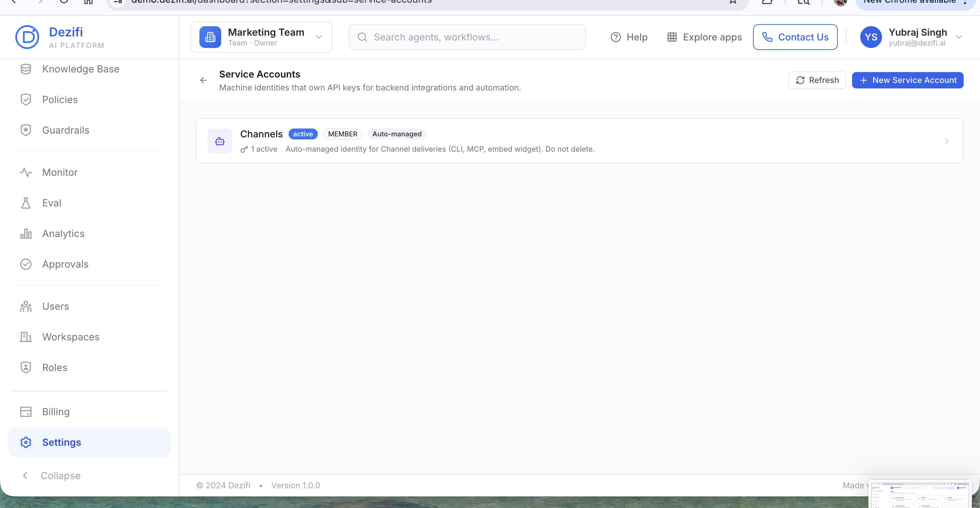This screenshot has width=980, height=508.
Task: Create a New Service Account
Action: click(x=907, y=80)
